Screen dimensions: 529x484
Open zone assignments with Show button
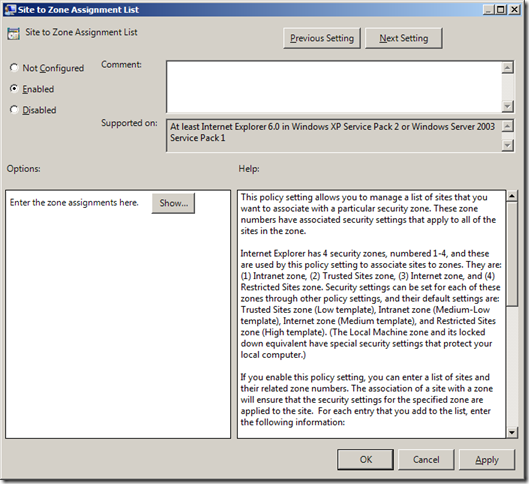[173, 203]
